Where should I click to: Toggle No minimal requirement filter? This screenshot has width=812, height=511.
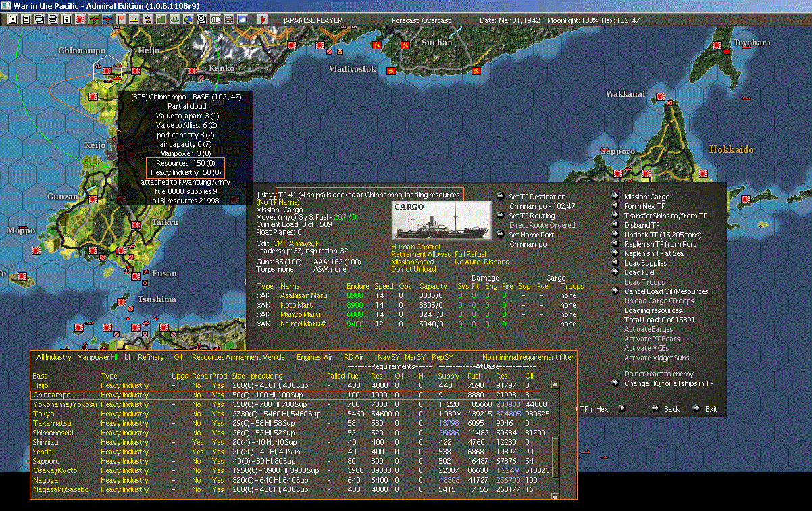point(528,357)
